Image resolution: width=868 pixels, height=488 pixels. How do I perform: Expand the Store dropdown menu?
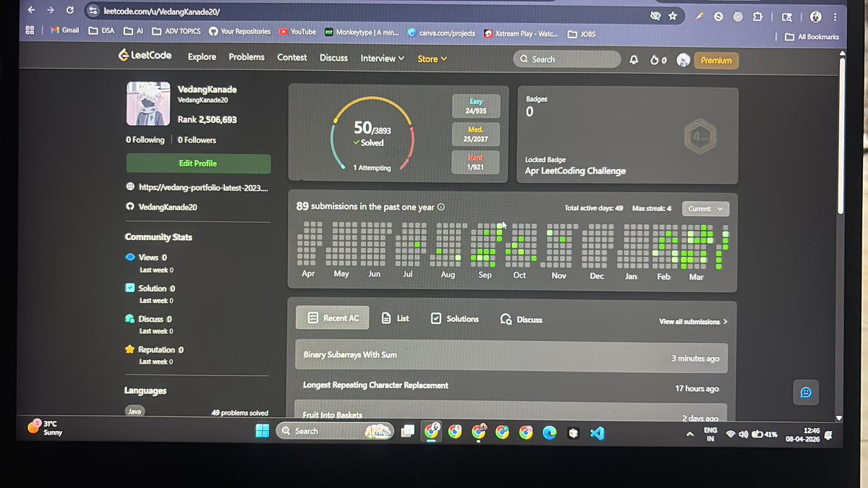432,59
